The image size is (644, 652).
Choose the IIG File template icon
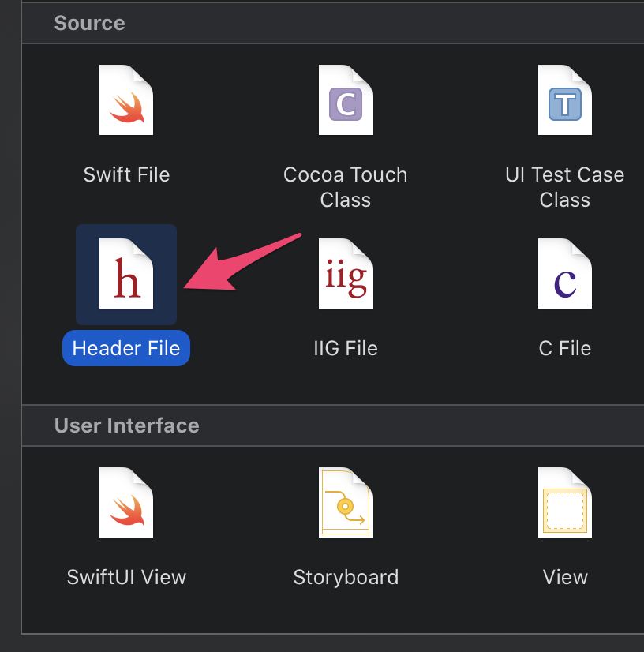(x=346, y=274)
